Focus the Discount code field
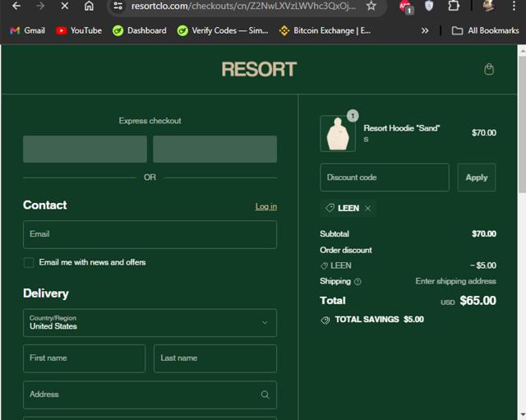Viewport: 526px width, 420px height. (x=385, y=178)
